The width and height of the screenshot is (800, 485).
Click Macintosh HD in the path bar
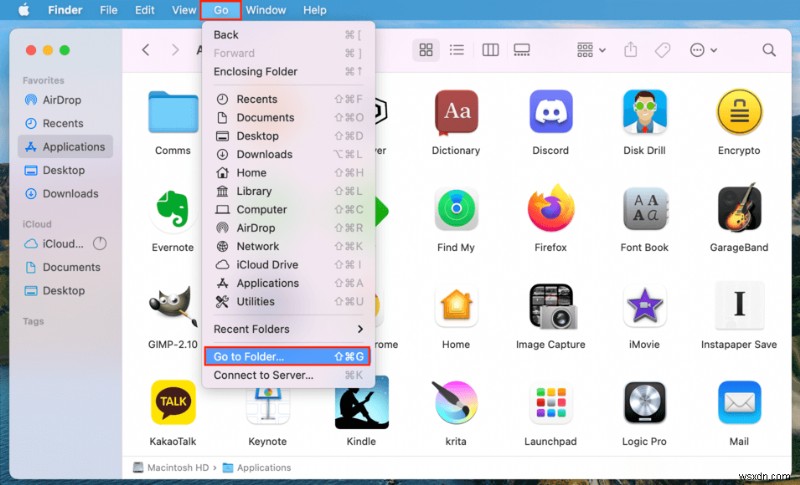[171, 468]
